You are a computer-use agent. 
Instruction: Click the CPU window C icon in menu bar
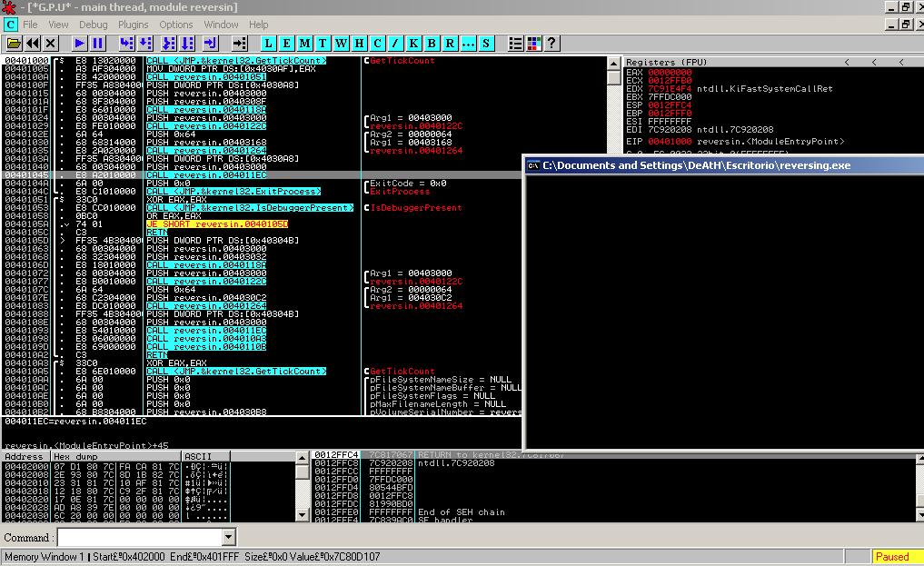click(x=11, y=25)
